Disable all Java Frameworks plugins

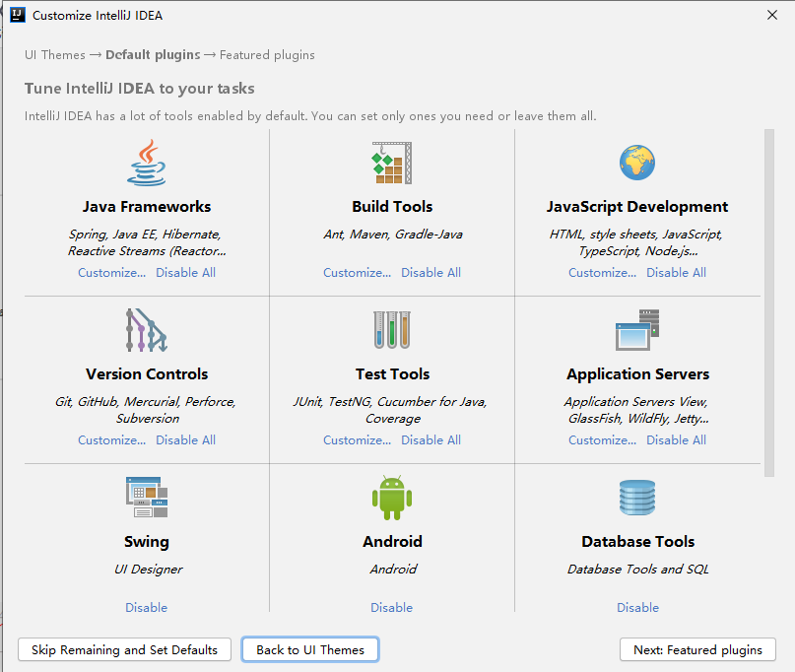(x=185, y=273)
